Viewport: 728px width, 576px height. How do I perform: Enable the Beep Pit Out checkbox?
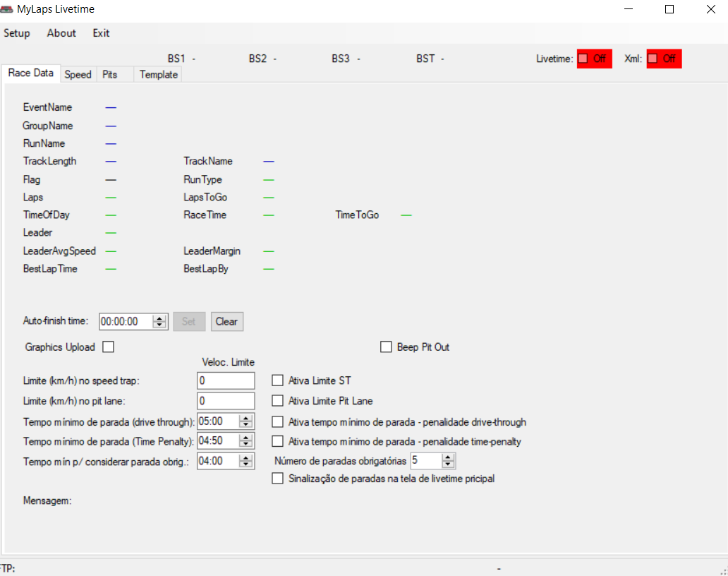(386, 347)
